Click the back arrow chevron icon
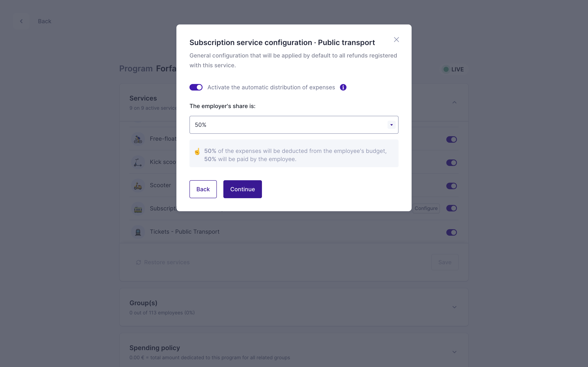 pos(21,21)
